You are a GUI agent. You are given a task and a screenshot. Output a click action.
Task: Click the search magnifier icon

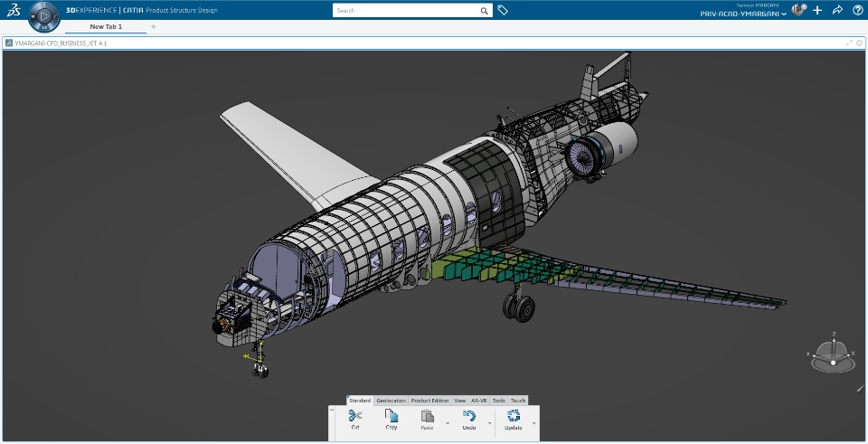pos(485,11)
